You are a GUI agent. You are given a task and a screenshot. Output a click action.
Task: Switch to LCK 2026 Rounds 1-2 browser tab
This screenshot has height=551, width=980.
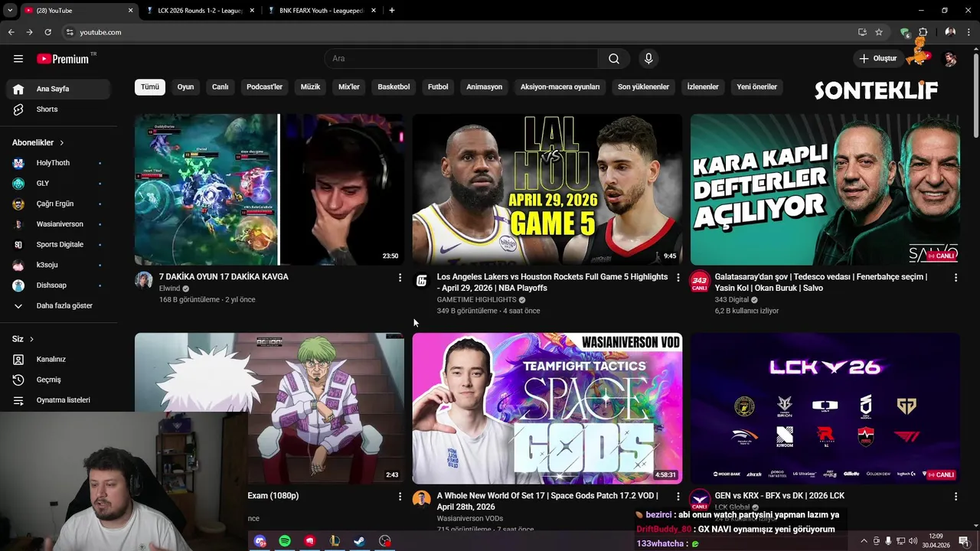pos(199,11)
